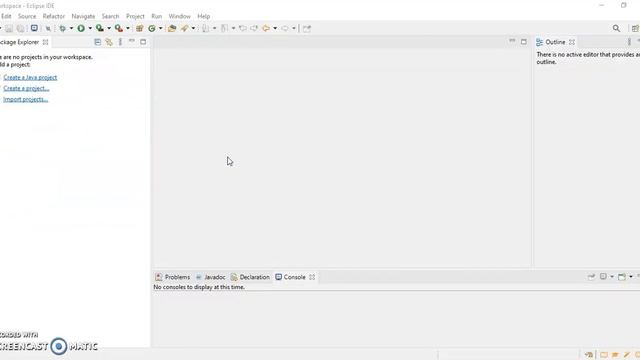640x360 pixels.
Task: Click the magnifier Quick Access search icon
Action: (616, 28)
